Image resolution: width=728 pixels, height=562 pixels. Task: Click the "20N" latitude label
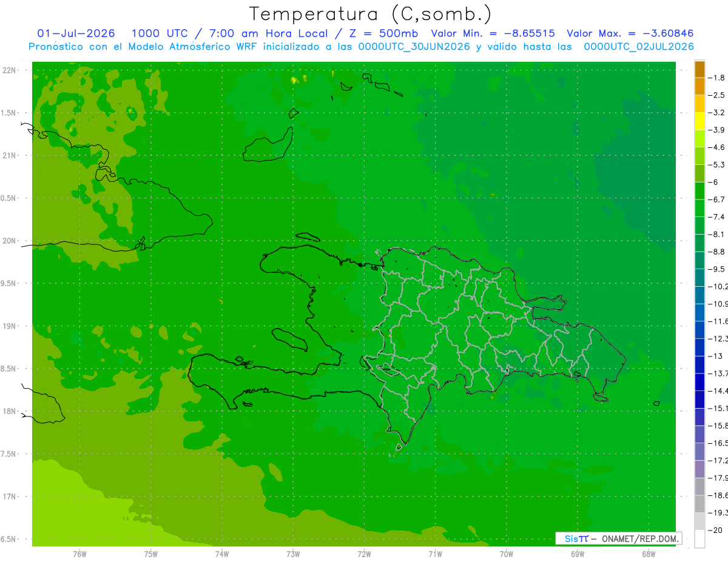coord(9,241)
